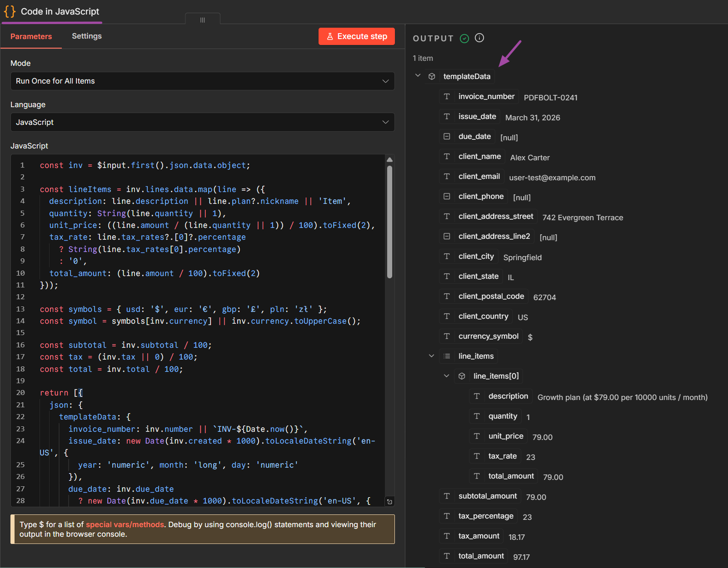Screen dimensions: 728x568
Task: Click the T type icon beside client_email
Action: pos(447,176)
